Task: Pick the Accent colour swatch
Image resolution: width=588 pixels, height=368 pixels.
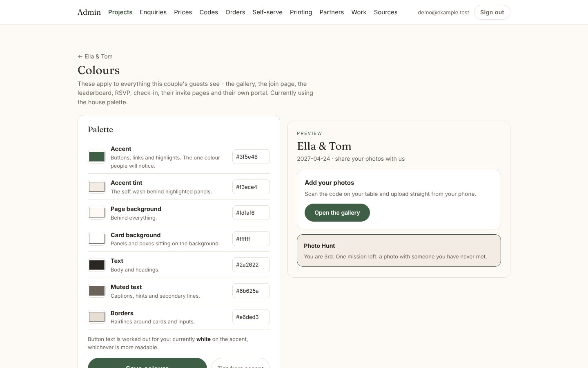Action: pyautogui.click(x=97, y=157)
